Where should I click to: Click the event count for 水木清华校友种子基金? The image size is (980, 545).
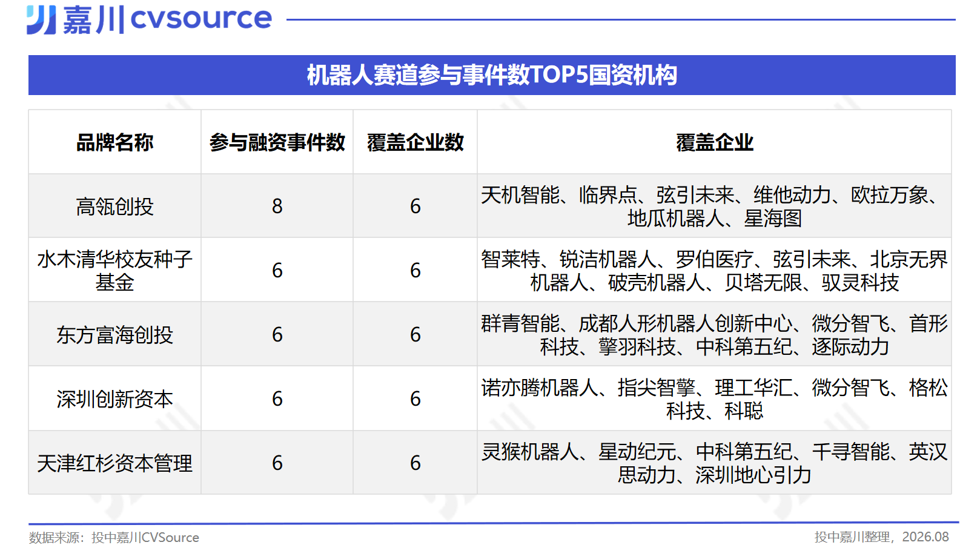(277, 271)
